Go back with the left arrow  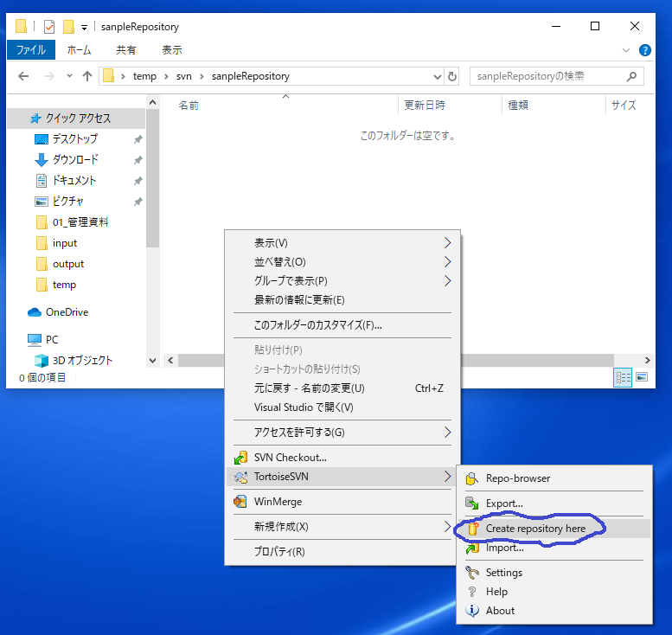point(23,76)
